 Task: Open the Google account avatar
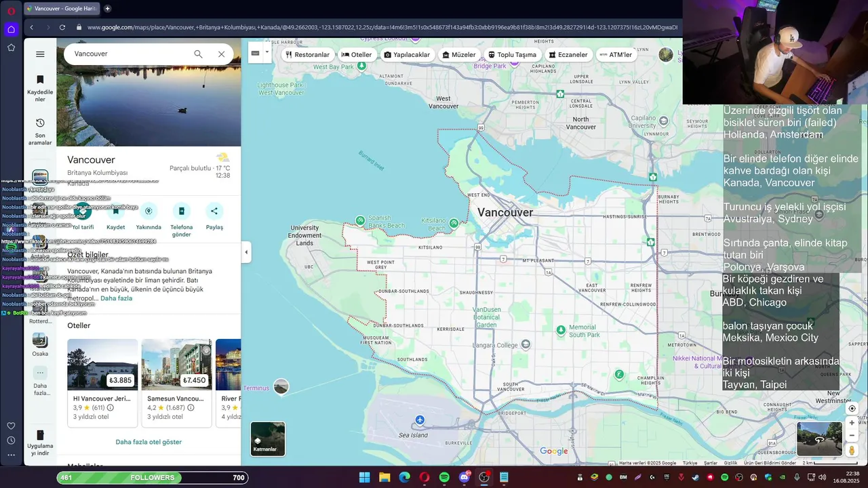666,54
